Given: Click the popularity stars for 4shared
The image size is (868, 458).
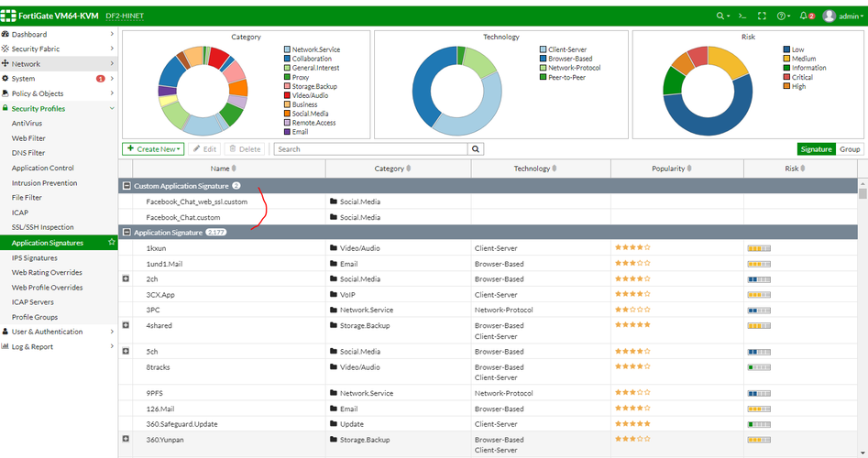Looking at the screenshot, I should click(x=632, y=324).
